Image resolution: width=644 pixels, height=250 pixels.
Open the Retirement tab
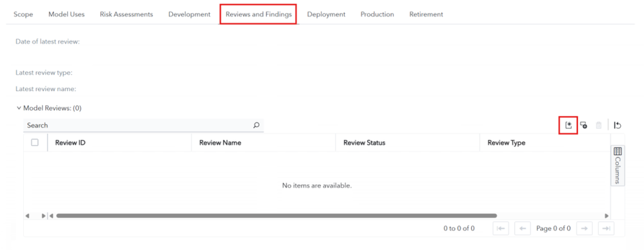click(x=427, y=14)
